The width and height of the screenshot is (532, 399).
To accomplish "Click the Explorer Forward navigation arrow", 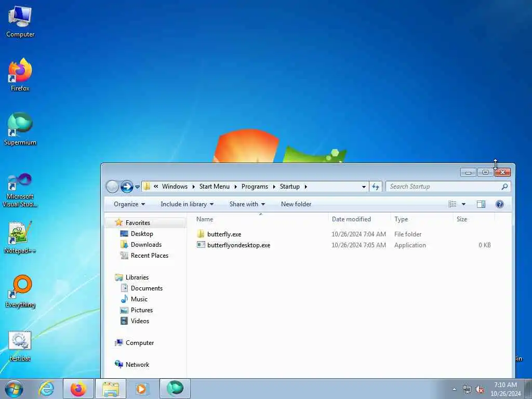I will click(x=127, y=187).
